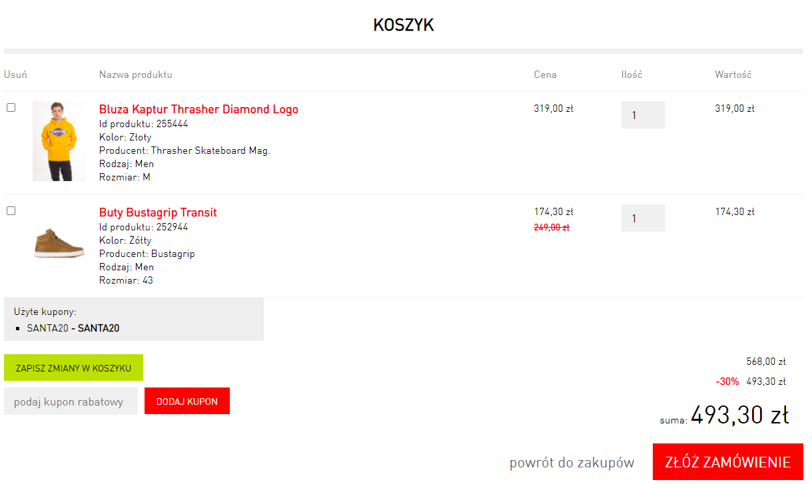Open Bluza Kaptur Thrasher Diamond Logo link
812x504 pixels.
199,109
